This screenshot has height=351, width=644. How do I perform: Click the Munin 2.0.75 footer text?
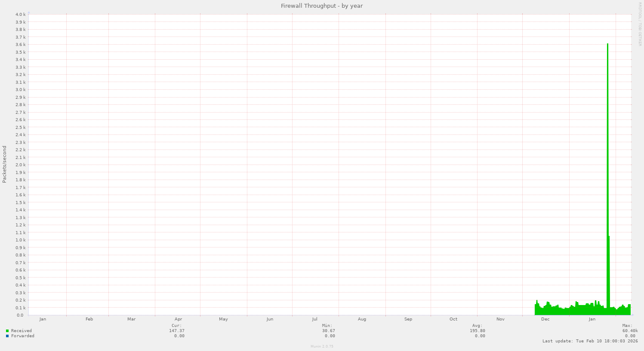pyautogui.click(x=321, y=346)
